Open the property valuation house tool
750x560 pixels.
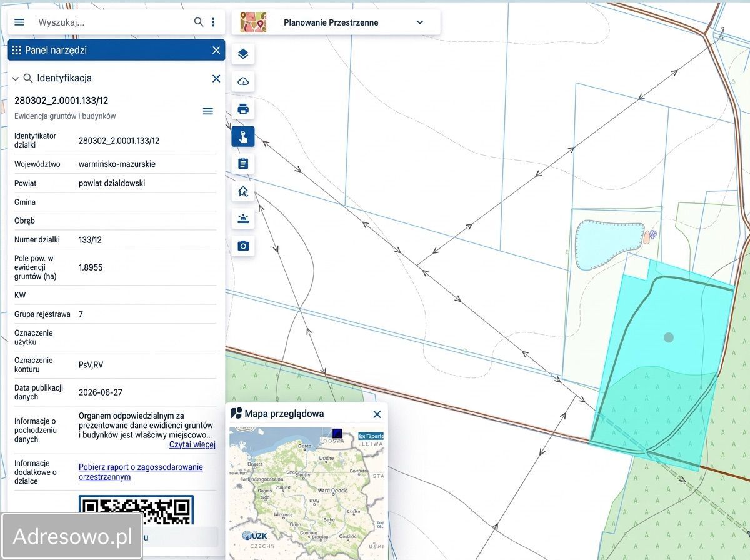pyautogui.click(x=243, y=191)
